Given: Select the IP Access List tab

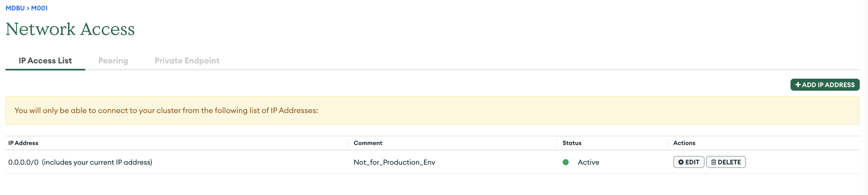Looking at the screenshot, I should tap(45, 61).
